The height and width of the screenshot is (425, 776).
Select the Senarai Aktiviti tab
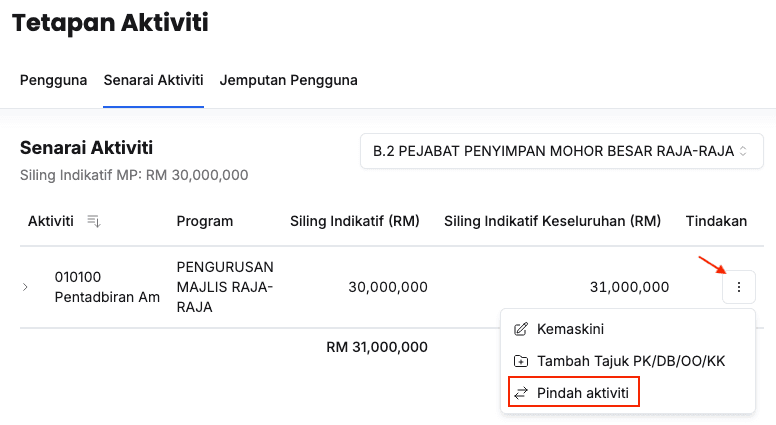(x=154, y=80)
